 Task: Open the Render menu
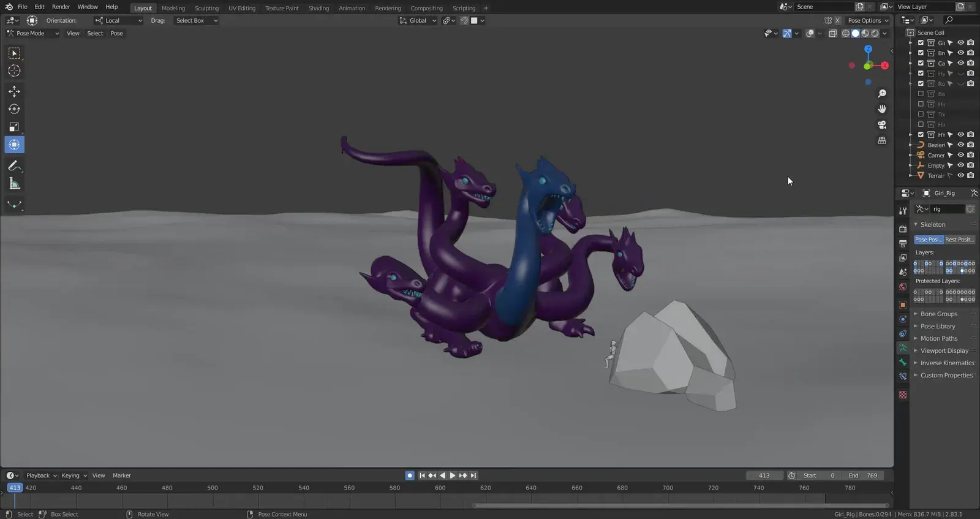click(x=61, y=7)
